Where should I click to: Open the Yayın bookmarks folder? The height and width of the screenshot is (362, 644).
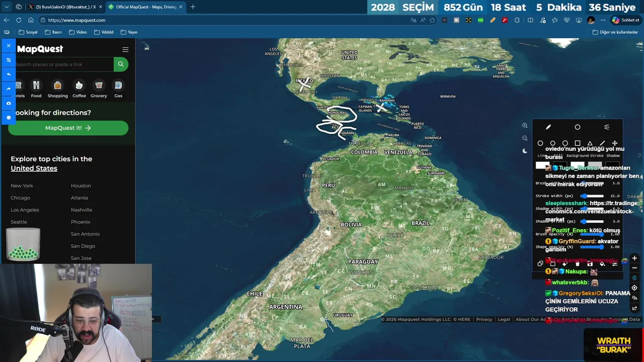pyautogui.click(x=129, y=32)
